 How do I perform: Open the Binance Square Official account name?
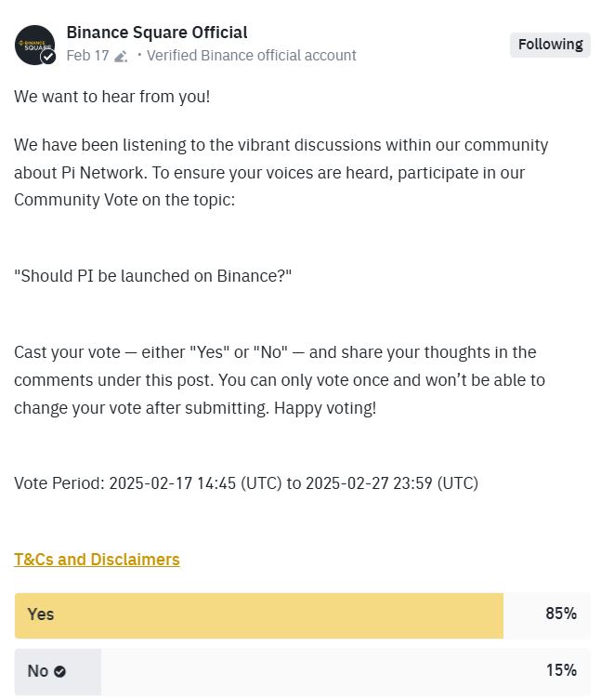[157, 33]
